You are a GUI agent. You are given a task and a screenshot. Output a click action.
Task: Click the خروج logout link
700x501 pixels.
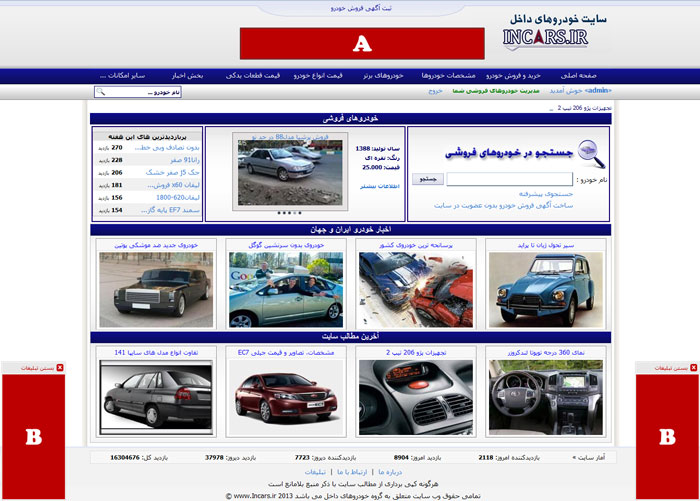435,91
